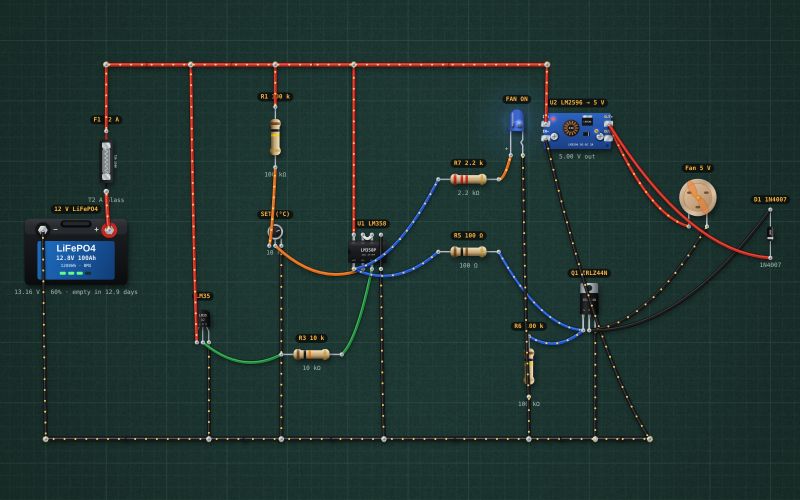800x500 pixels.
Task: Select the R3 10 k resistor body
Action: point(312,354)
